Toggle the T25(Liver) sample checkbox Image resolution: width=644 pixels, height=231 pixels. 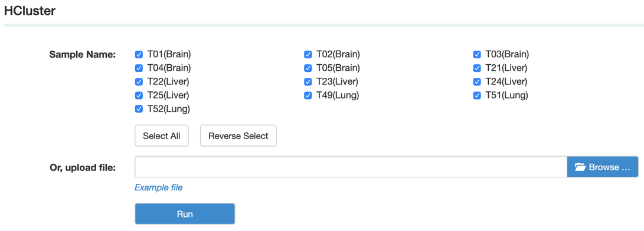coord(139,95)
